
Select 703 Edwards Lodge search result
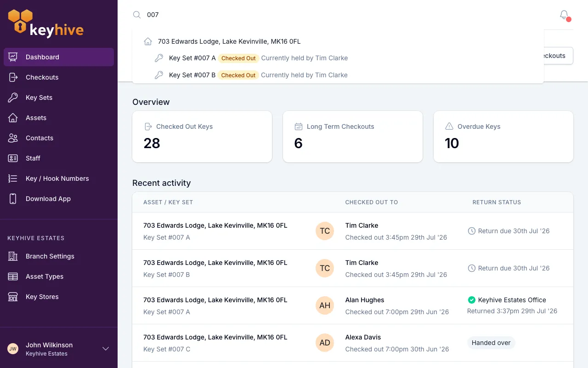[338, 41]
